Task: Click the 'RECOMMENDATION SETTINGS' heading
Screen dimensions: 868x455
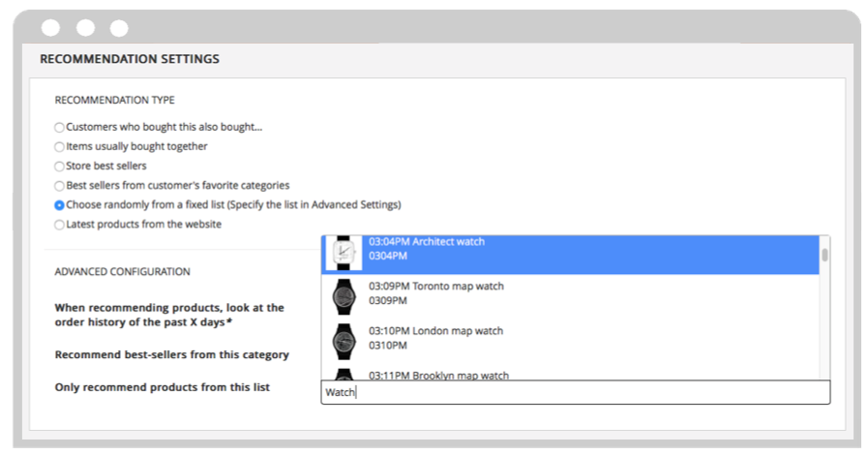Action: pos(130,59)
